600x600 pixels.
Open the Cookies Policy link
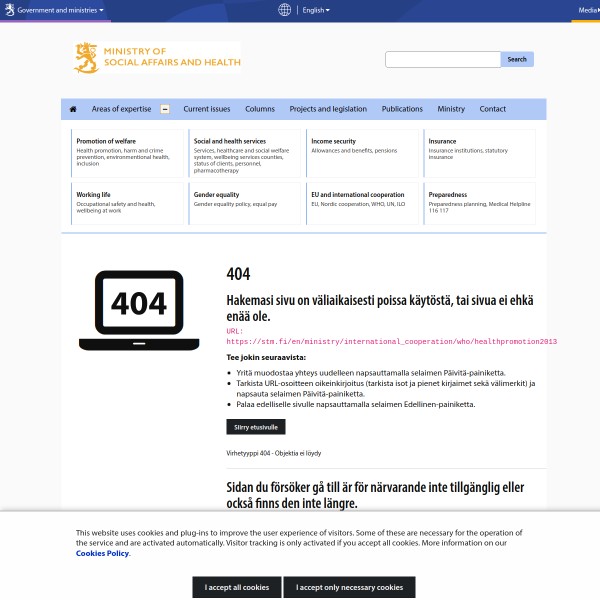(102, 553)
